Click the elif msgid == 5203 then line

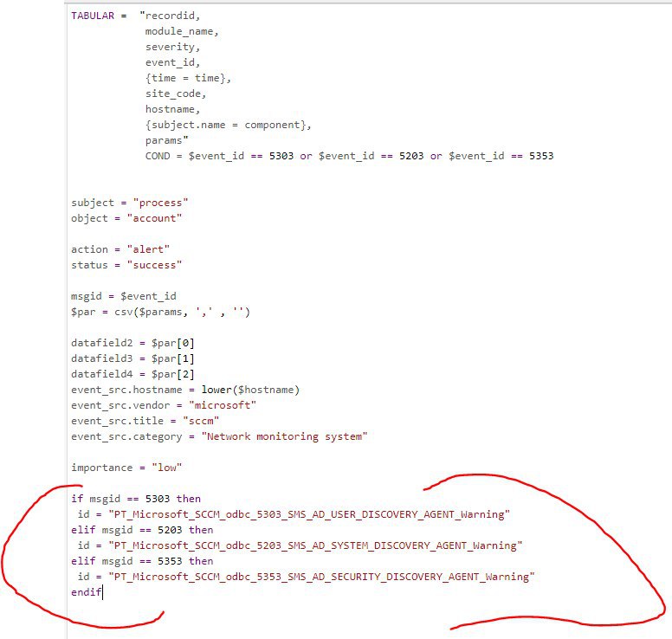(x=142, y=530)
